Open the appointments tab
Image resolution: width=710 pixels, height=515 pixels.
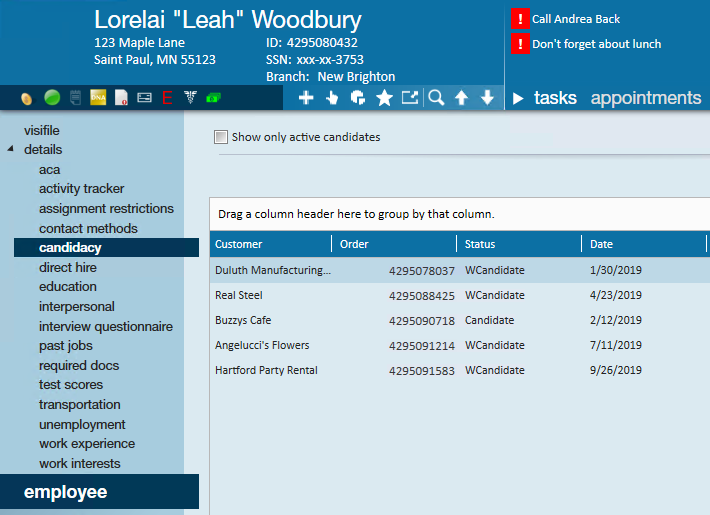click(646, 98)
